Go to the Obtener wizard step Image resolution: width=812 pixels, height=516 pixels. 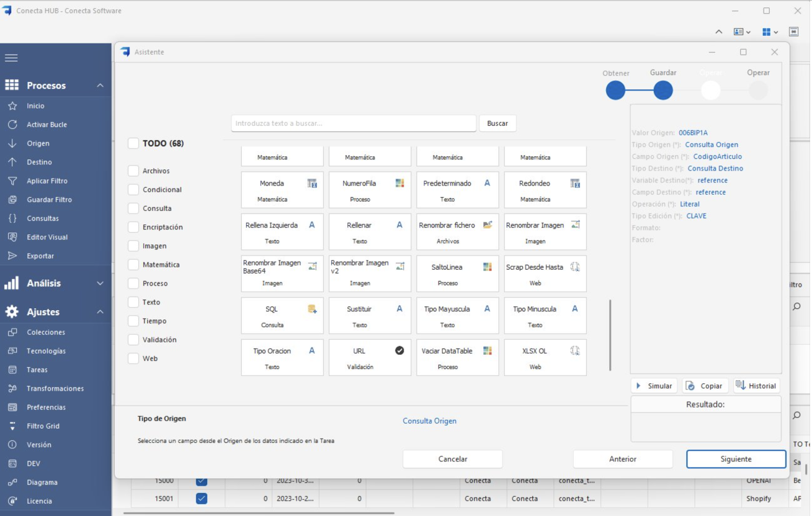click(615, 91)
